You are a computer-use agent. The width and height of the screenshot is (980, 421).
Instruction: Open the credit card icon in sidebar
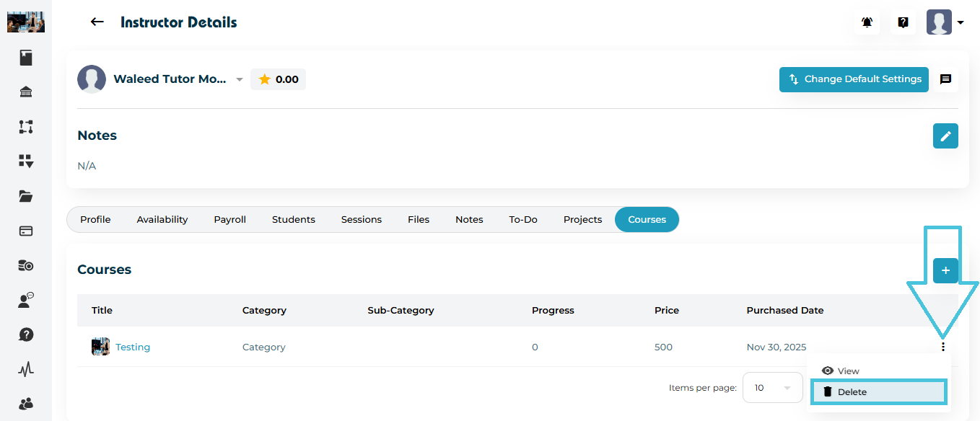(x=26, y=231)
